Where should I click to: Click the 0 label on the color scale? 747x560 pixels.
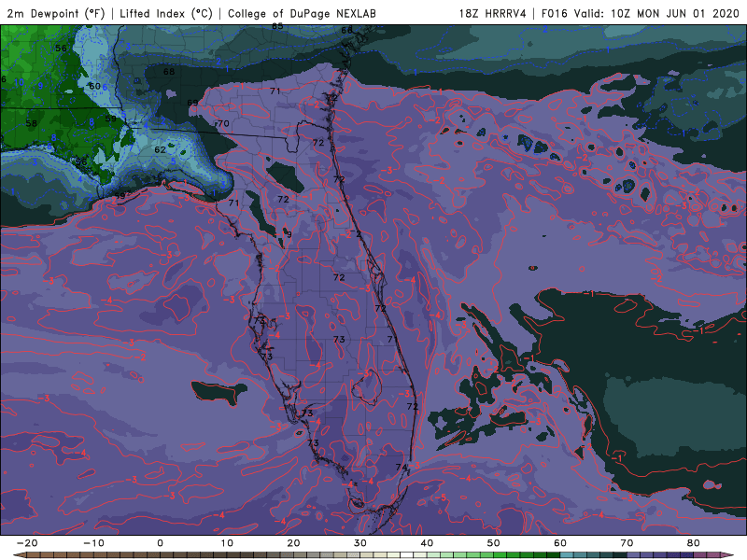pos(160,543)
